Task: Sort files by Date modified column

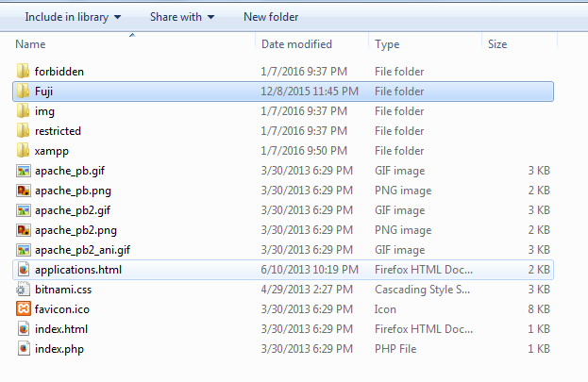Action: click(x=296, y=44)
